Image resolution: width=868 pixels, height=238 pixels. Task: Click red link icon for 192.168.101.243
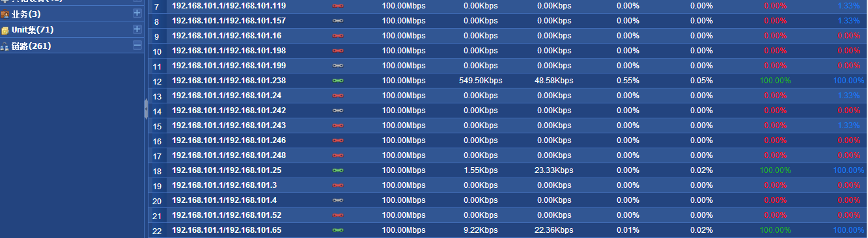(337, 126)
